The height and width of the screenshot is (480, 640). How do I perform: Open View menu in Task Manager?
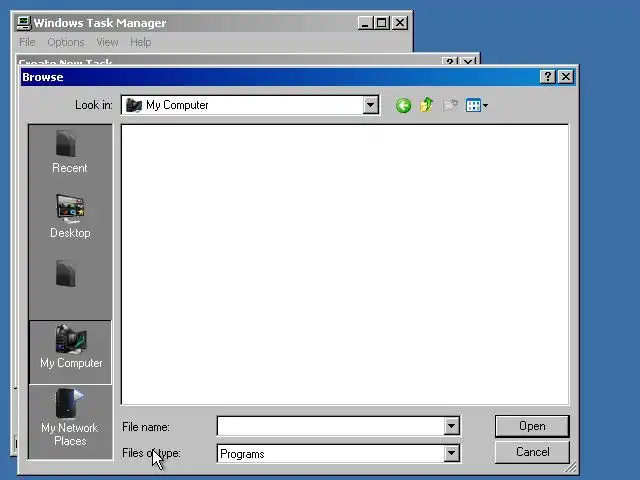[107, 42]
